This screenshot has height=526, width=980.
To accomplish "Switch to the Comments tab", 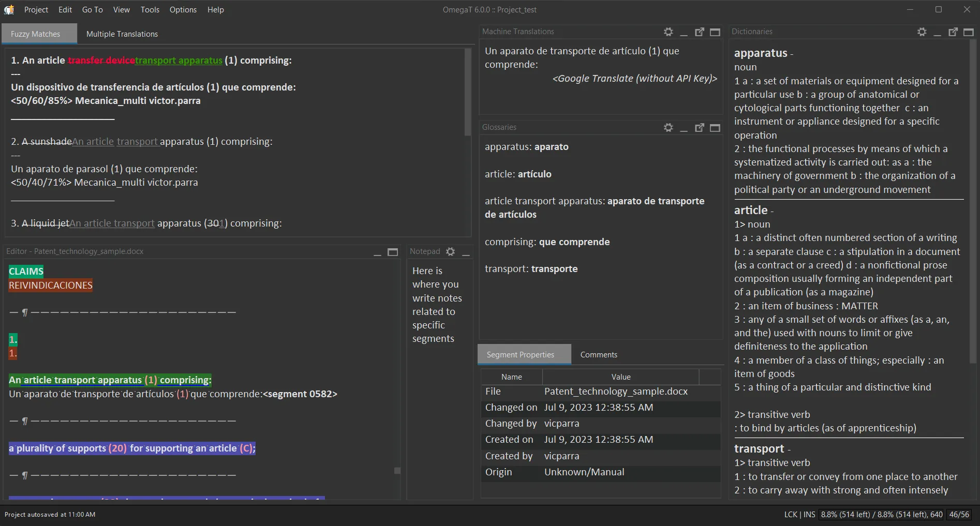I will pyautogui.click(x=598, y=354).
